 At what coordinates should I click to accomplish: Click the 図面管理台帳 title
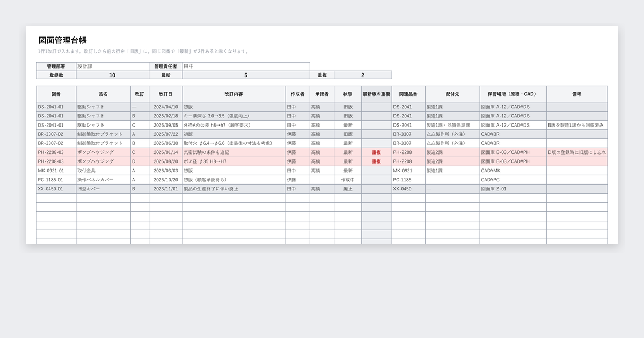click(63, 40)
